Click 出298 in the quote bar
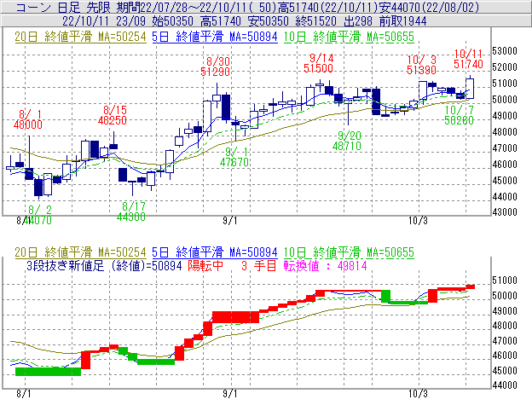The width and height of the screenshot is (532, 405). (358, 21)
